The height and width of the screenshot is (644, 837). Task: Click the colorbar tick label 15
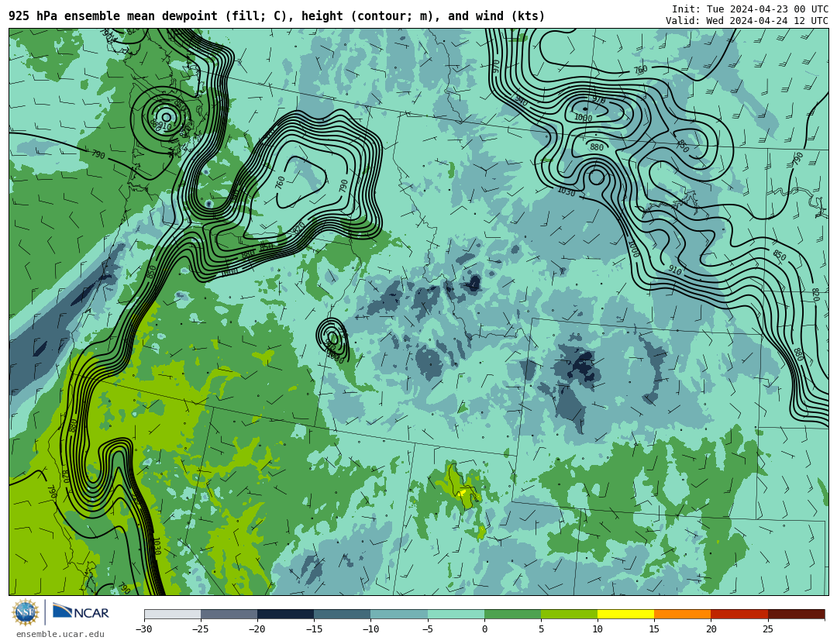654,629
